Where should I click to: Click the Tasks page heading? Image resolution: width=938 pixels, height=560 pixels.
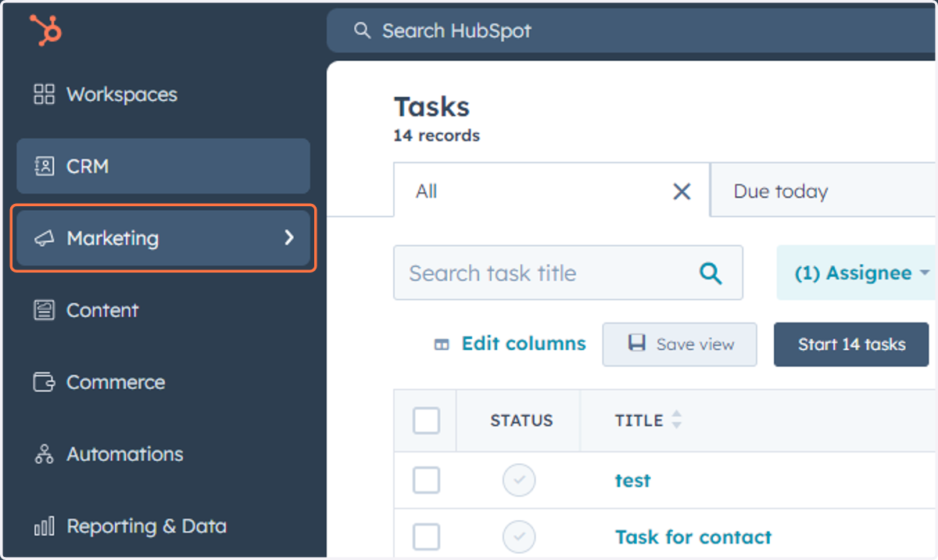[x=431, y=106]
